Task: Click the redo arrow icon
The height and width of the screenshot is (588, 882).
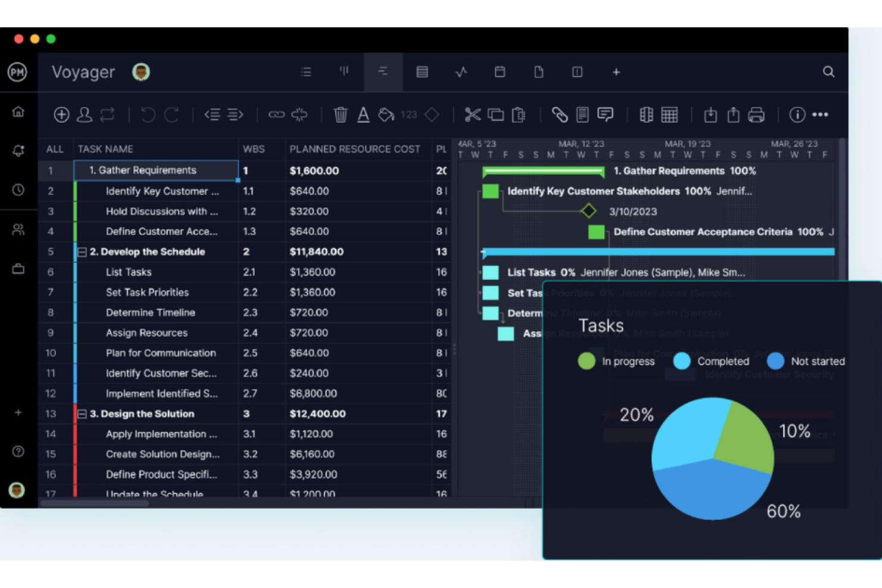Action: (172, 114)
